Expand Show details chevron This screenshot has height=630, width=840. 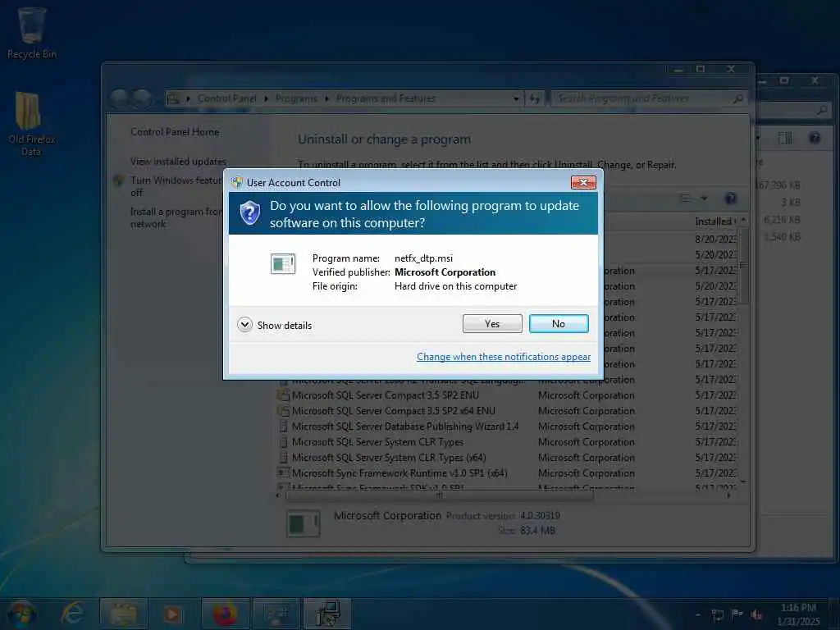pyautogui.click(x=244, y=325)
